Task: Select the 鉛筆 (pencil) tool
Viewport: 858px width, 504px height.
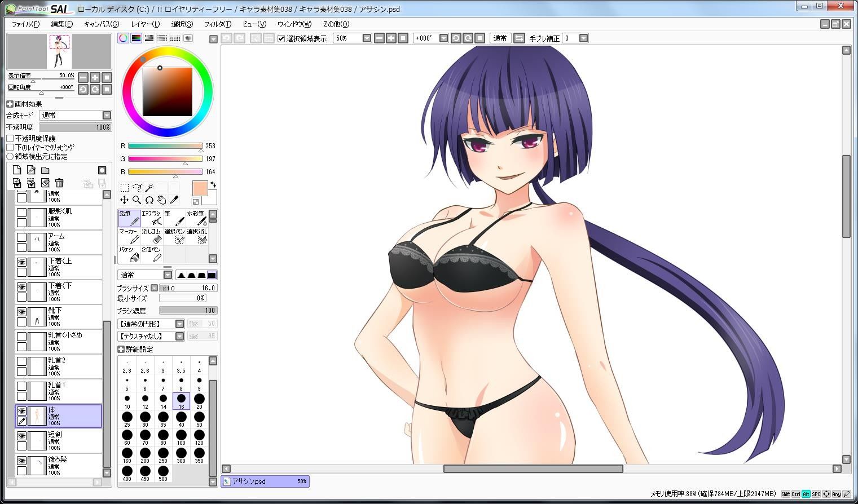Action: click(129, 218)
